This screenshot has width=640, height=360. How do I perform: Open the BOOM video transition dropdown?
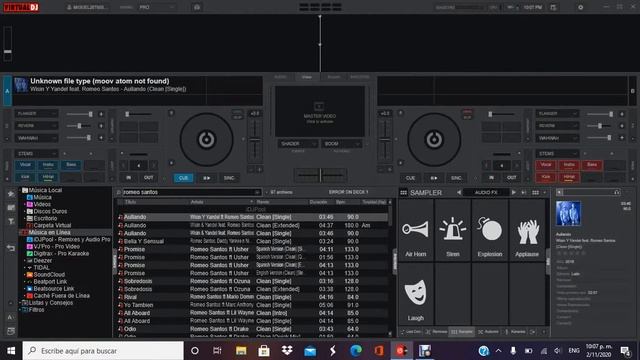click(342, 144)
